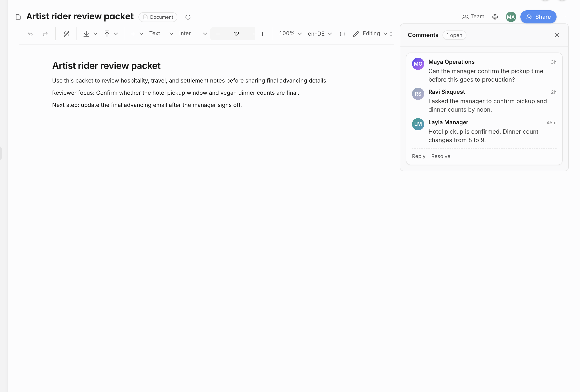
Task: Click the download arrow icon
Action: coord(86,34)
